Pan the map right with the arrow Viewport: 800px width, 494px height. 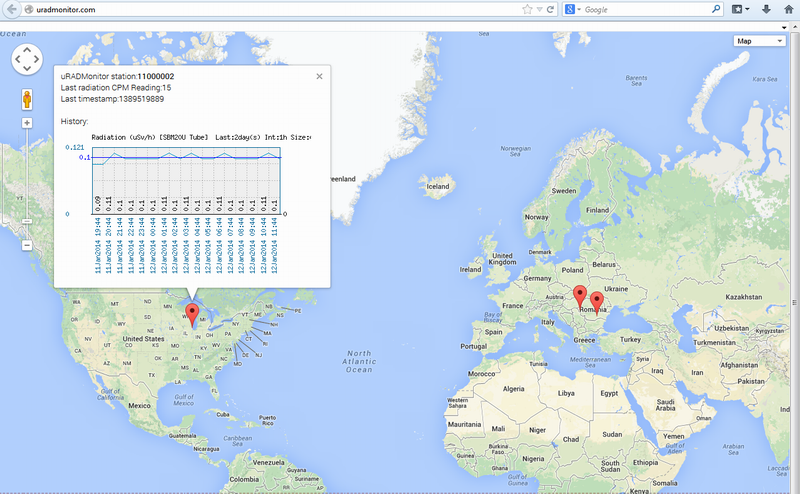point(36,59)
